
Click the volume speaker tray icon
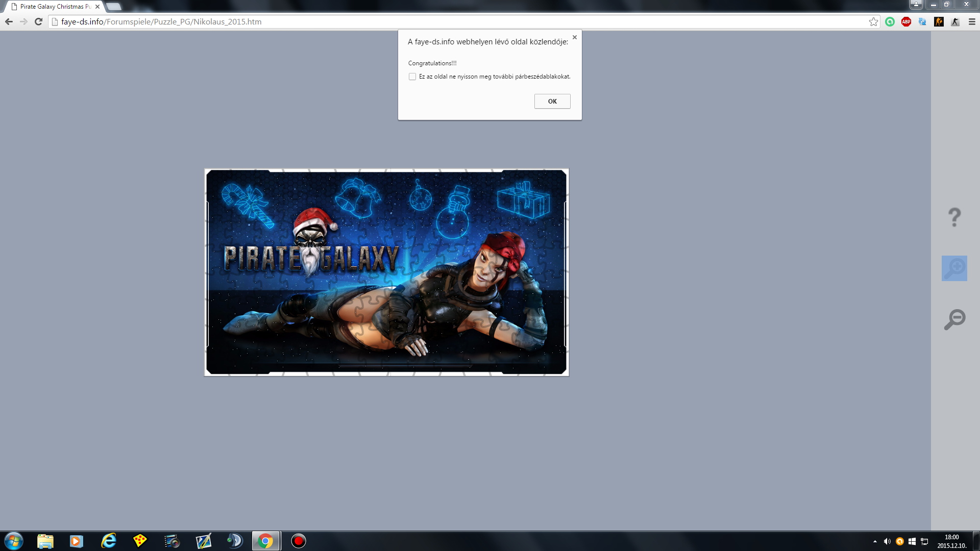(x=887, y=541)
